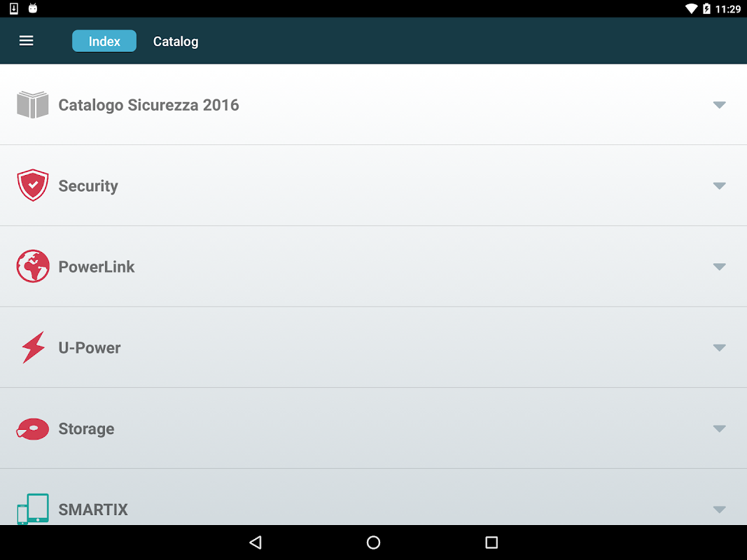Expand the Catalogo Sicurezza 2016 section
Screen dimensions: 747x560
pos(720,105)
